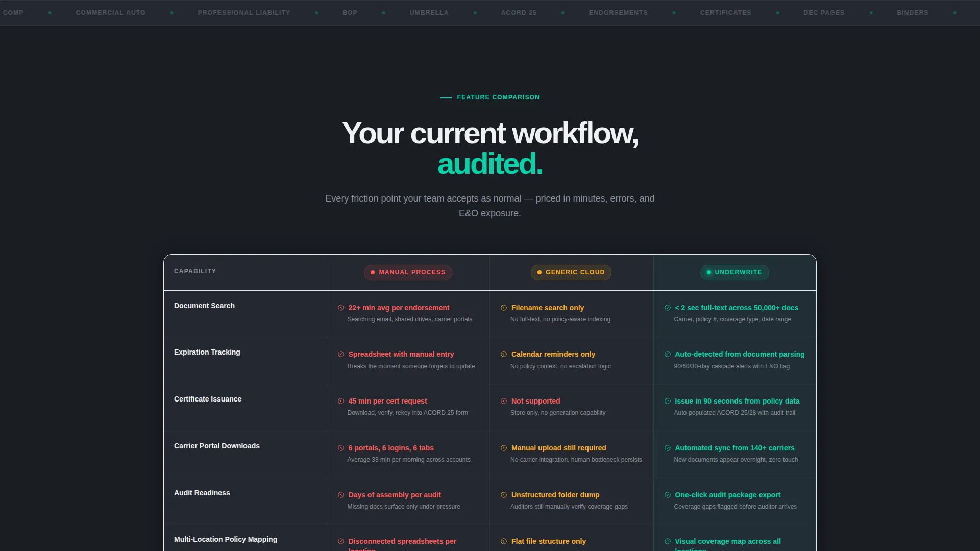Click the red X icon beside 'Days of assembly per audit'
This screenshot has width=980, height=551.
point(341,495)
